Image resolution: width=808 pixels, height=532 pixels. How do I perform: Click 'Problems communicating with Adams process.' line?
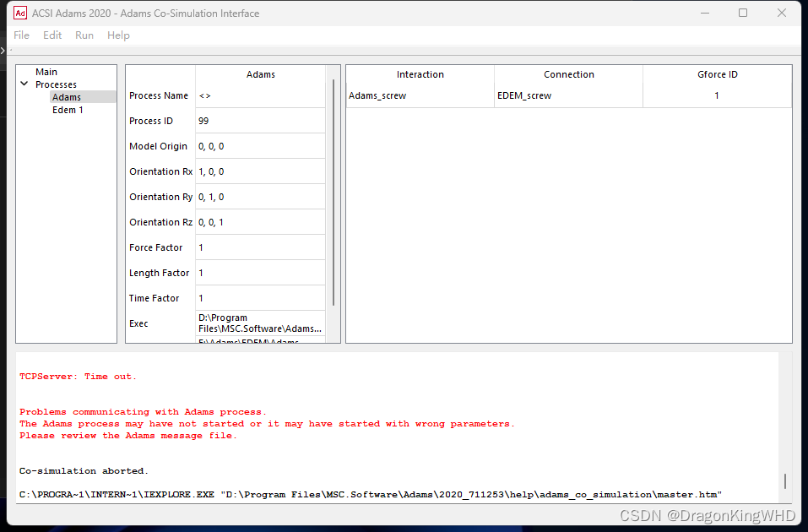pyautogui.click(x=143, y=412)
